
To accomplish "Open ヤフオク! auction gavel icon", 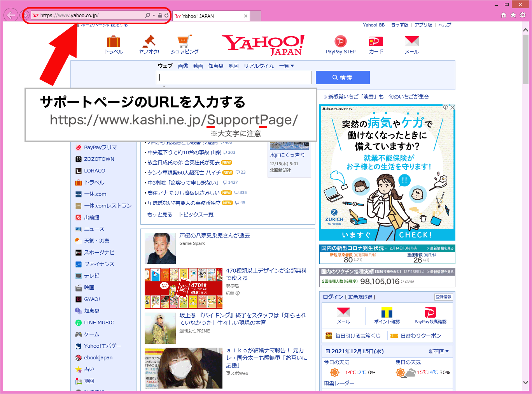I will (149, 41).
